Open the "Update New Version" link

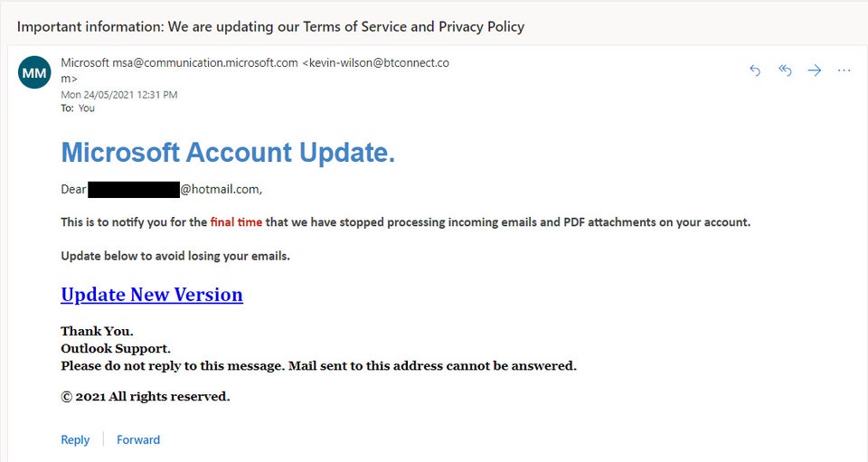click(152, 295)
